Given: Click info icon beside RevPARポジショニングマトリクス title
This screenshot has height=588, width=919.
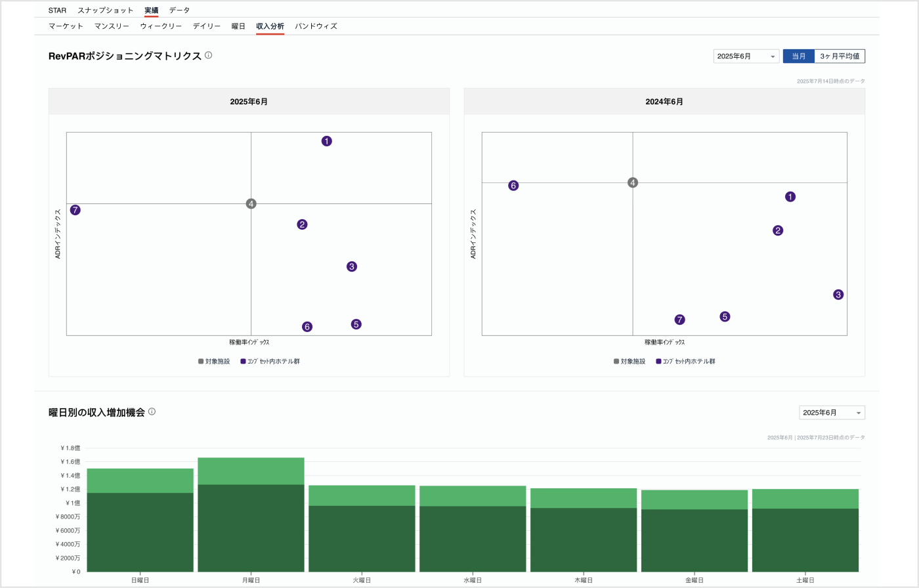Looking at the screenshot, I should click(208, 56).
